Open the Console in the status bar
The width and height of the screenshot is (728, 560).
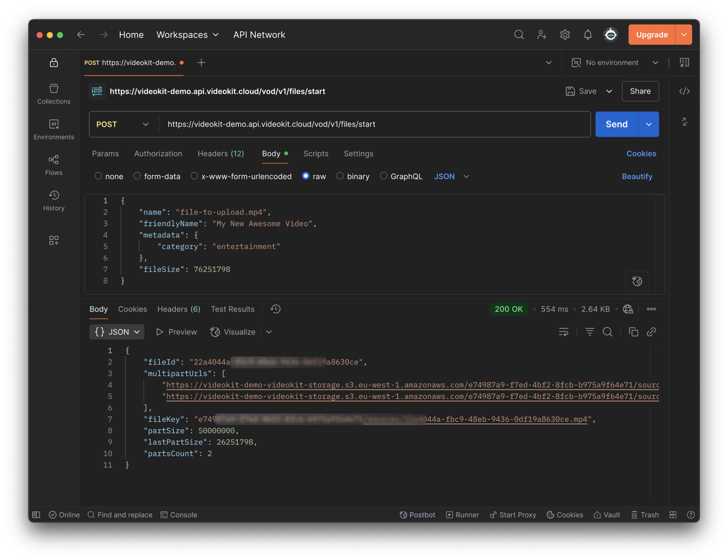(179, 515)
